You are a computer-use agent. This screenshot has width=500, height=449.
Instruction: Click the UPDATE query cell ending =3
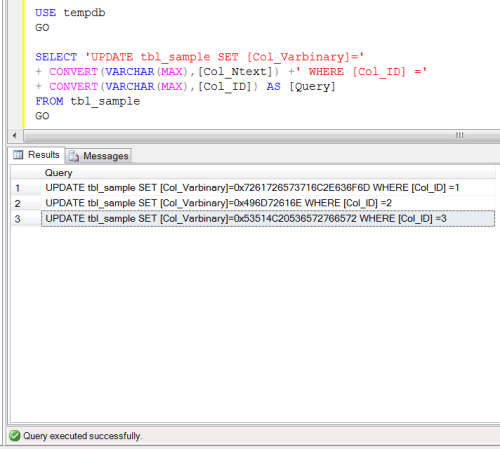click(x=268, y=219)
